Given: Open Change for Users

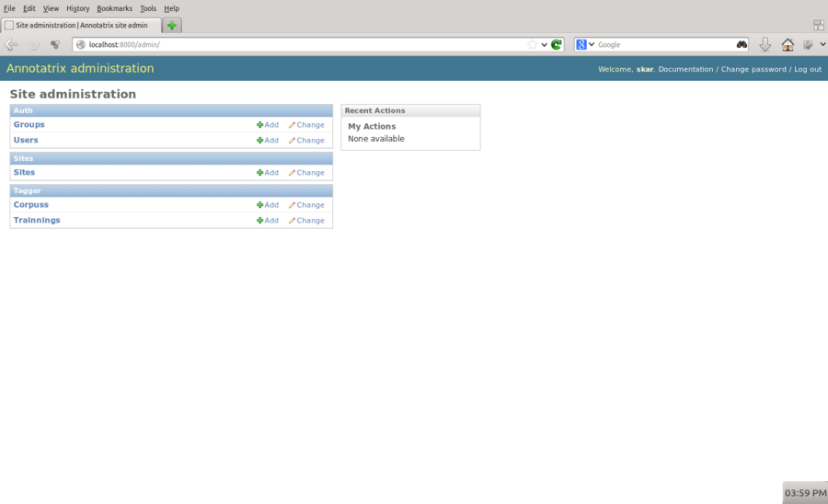Looking at the screenshot, I should click(x=306, y=141).
